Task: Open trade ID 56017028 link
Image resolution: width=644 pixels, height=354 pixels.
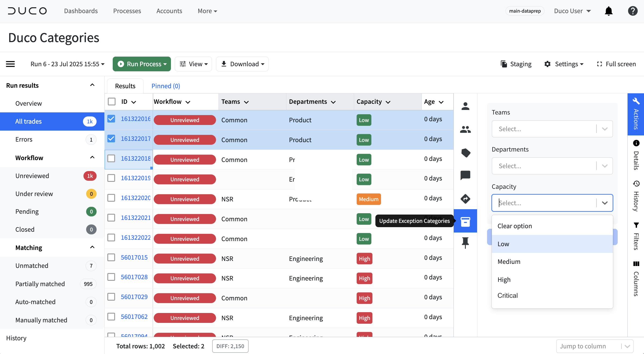Action: click(x=134, y=277)
